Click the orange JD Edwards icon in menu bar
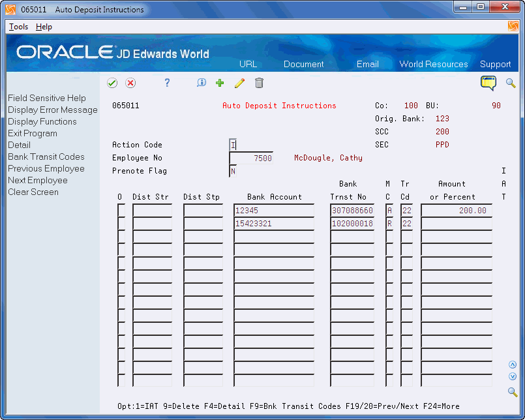 513,26
